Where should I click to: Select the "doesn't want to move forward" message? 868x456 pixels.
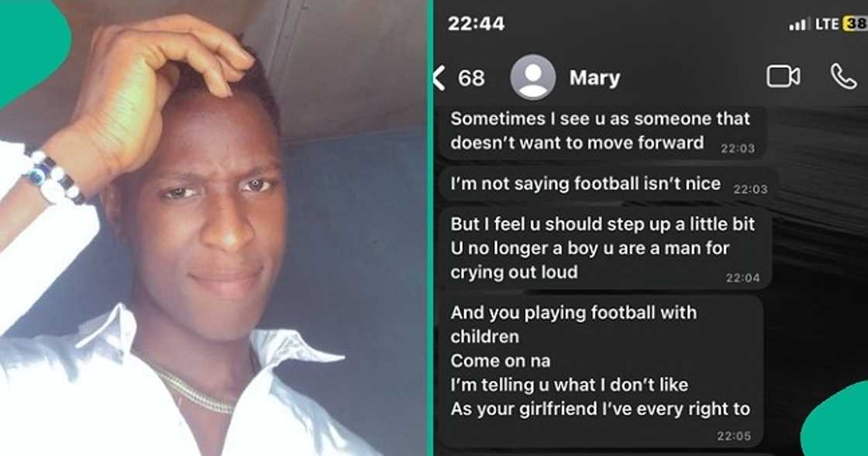tap(604, 132)
